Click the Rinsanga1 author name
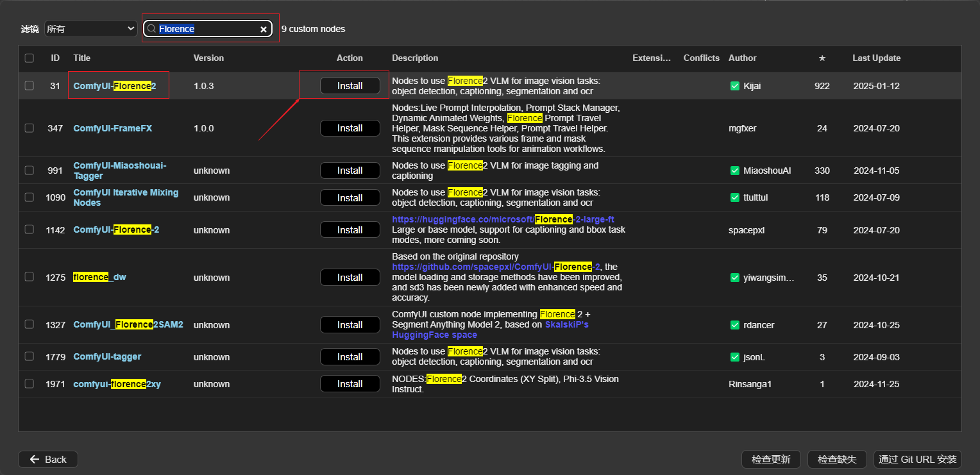 click(750, 384)
